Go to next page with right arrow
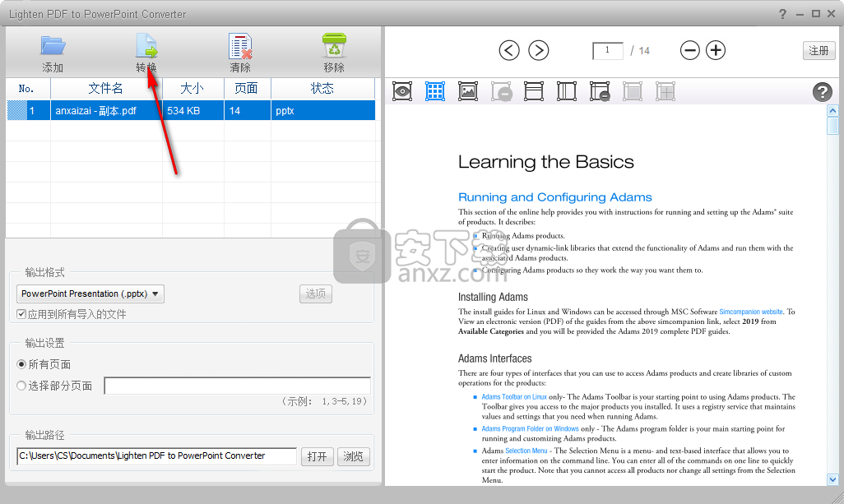The height and width of the screenshot is (504, 844). point(538,50)
